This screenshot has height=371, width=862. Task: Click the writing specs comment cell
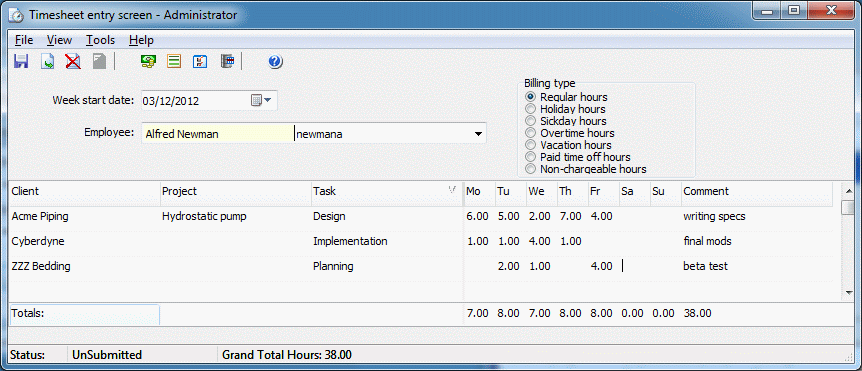pyautogui.click(x=757, y=217)
